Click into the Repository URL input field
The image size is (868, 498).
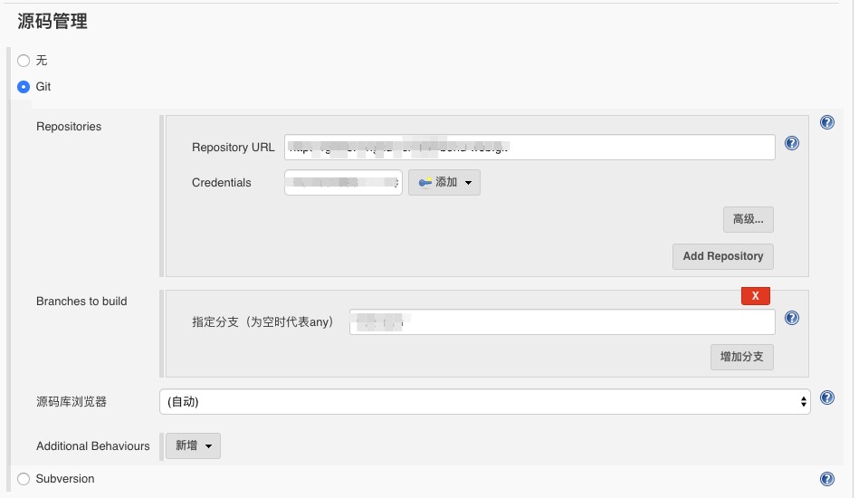pyautogui.click(x=529, y=148)
